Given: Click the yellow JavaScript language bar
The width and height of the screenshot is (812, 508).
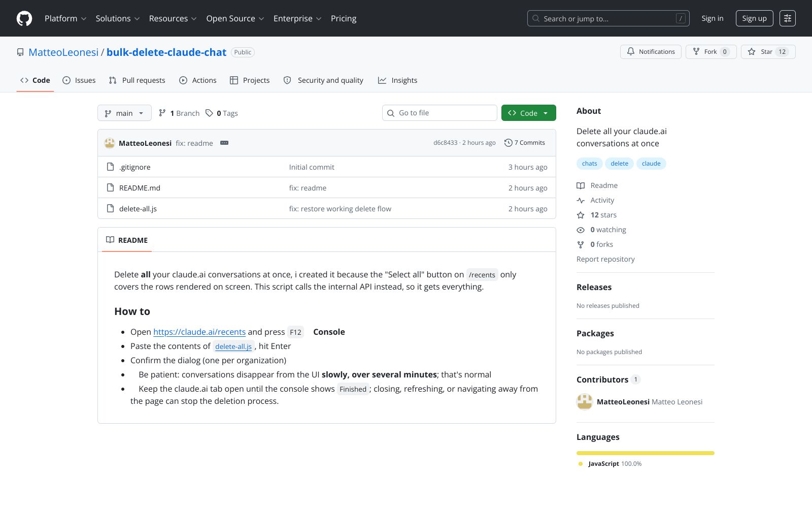Looking at the screenshot, I should coord(646,453).
